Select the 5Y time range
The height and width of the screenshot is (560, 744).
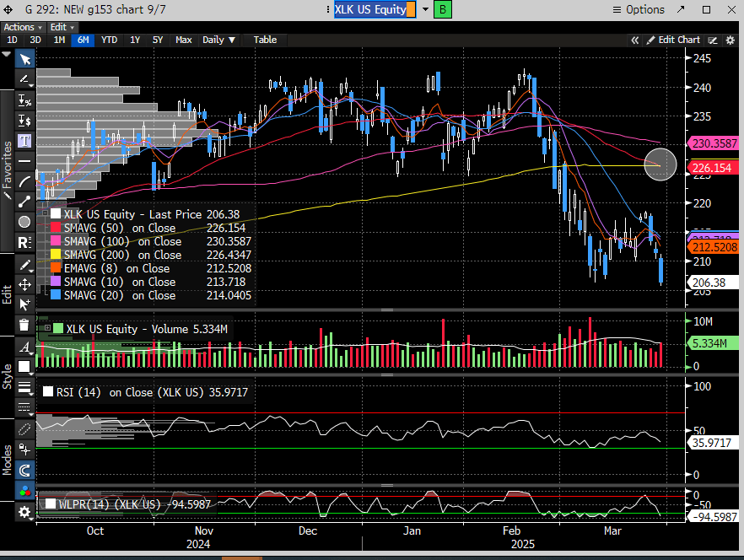click(158, 40)
